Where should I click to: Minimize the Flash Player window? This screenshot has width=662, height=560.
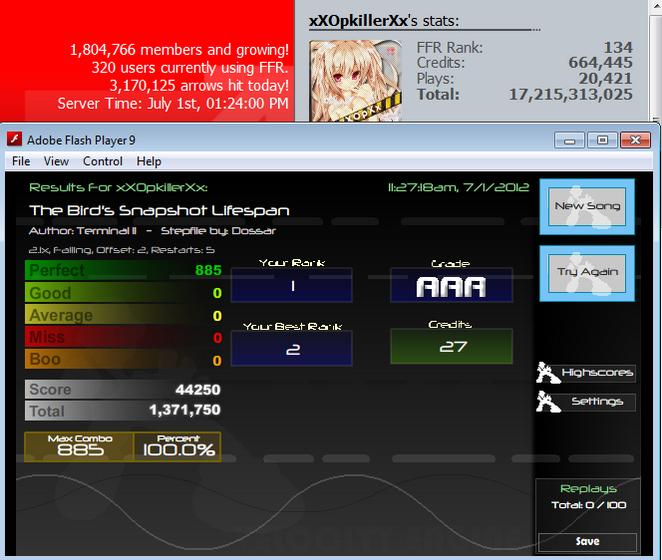tap(570, 140)
